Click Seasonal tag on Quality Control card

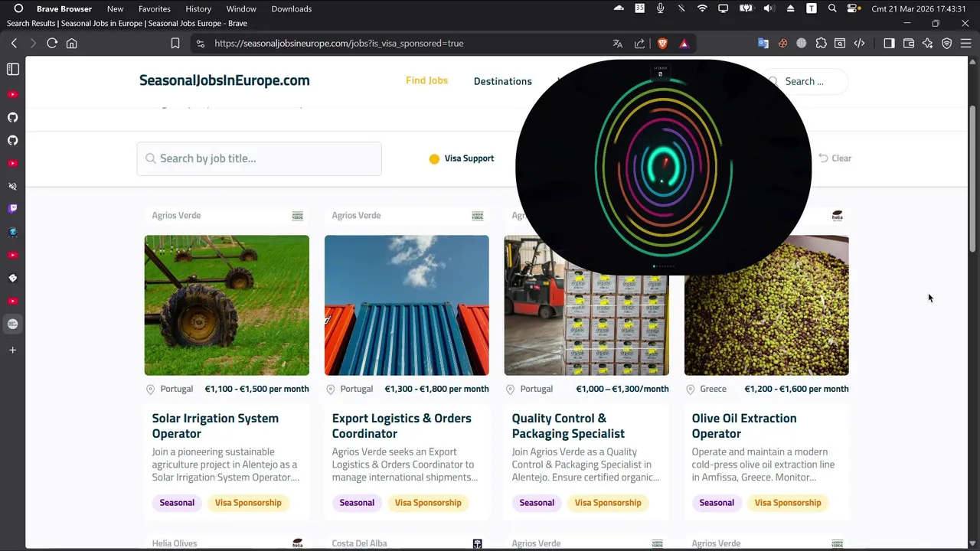click(x=537, y=503)
